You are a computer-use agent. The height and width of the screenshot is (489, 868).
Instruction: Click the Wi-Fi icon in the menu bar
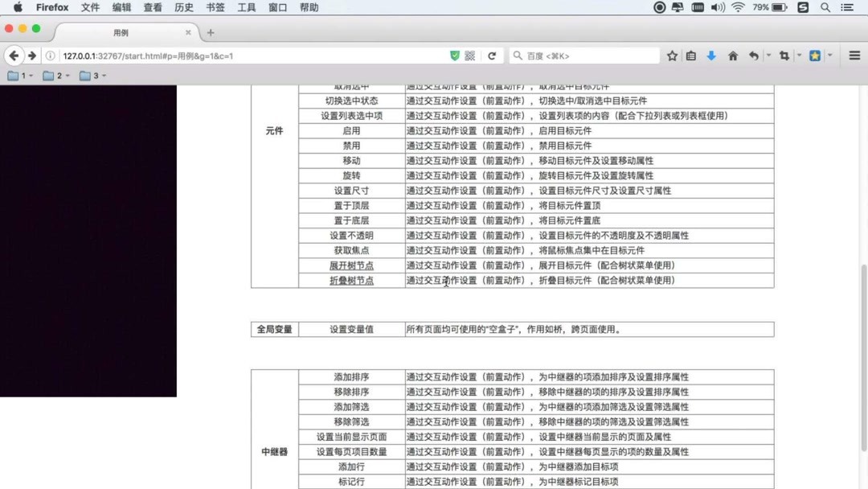pos(738,7)
